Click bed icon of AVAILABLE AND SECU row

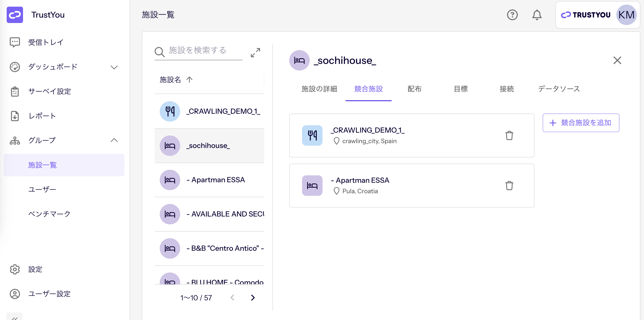pos(170,214)
